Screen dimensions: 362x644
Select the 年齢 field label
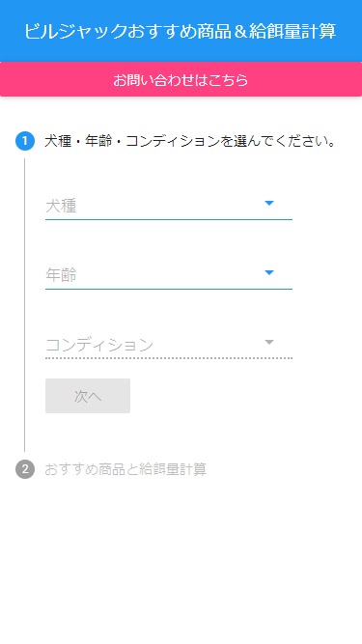pyautogui.click(x=61, y=275)
